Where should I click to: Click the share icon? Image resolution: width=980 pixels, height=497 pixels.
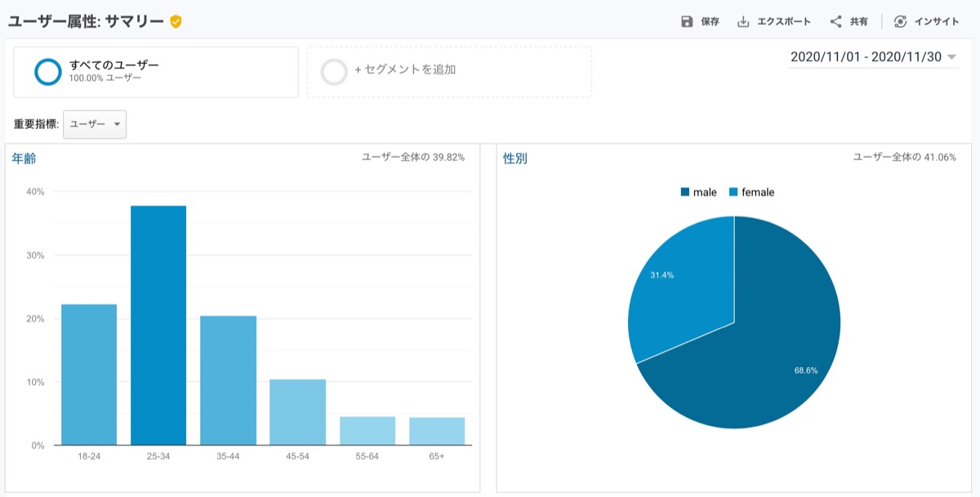(x=835, y=22)
